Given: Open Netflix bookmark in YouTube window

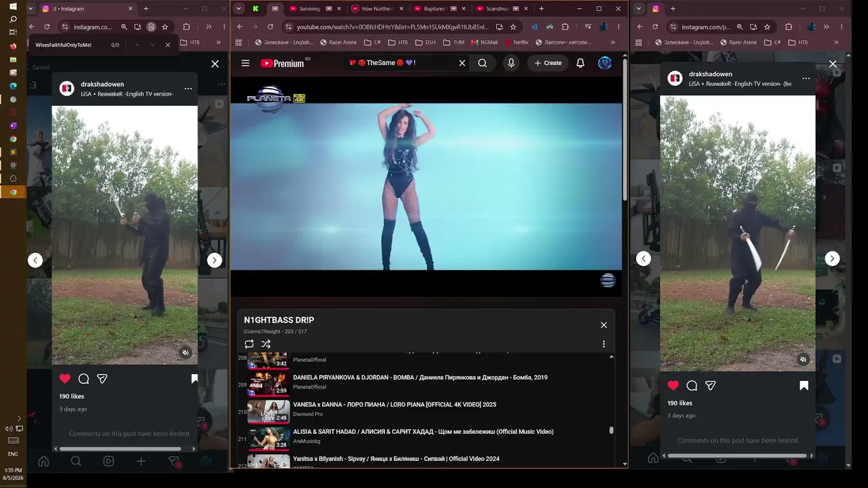Looking at the screenshot, I should [517, 42].
